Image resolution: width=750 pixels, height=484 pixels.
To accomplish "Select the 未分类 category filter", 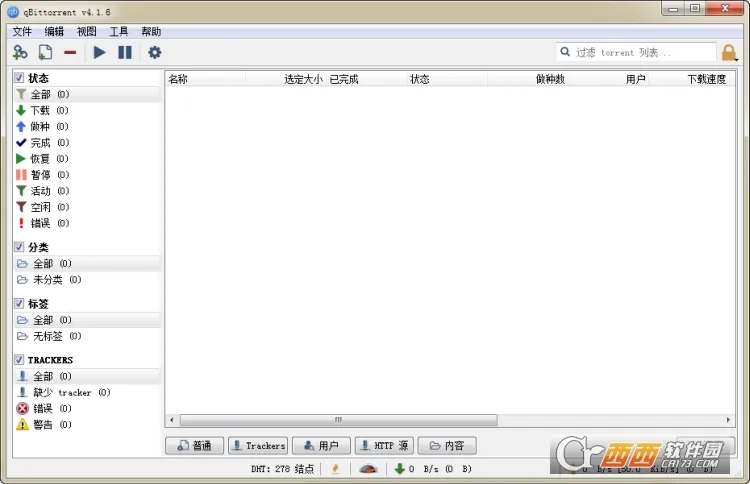I will pyautogui.click(x=46, y=280).
